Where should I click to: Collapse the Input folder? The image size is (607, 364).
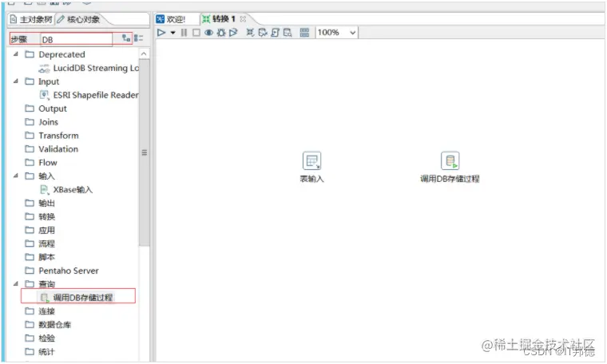[16, 81]
